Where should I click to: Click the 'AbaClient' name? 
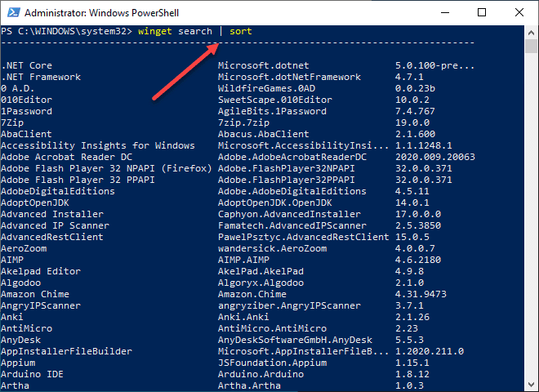(x=26, y=134)
